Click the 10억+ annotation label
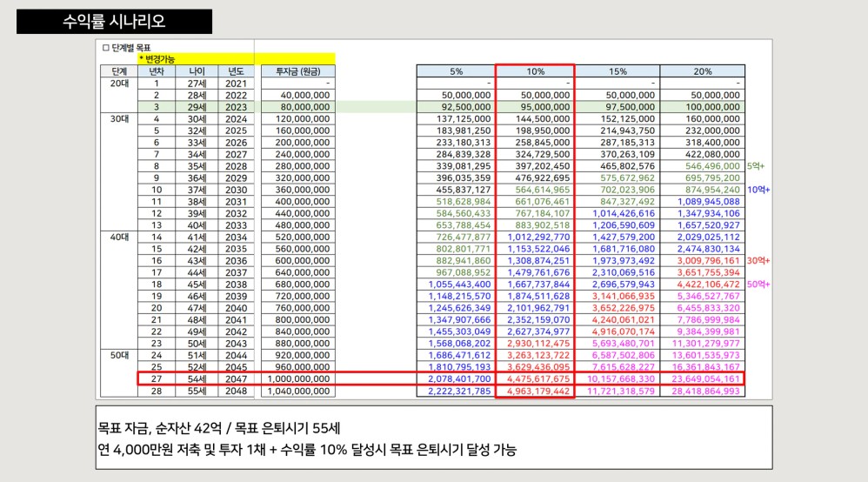The height and width of the screenshot is (482, 868). tap(758, 190)
